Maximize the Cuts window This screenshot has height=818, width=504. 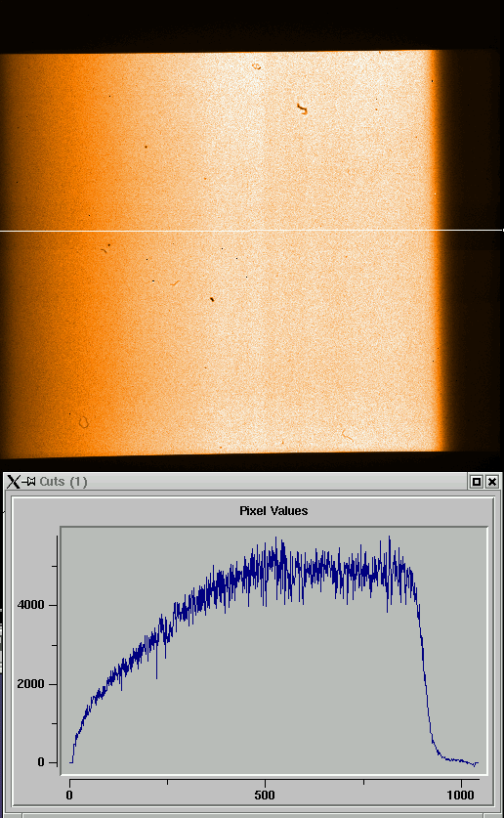(477, 482)
